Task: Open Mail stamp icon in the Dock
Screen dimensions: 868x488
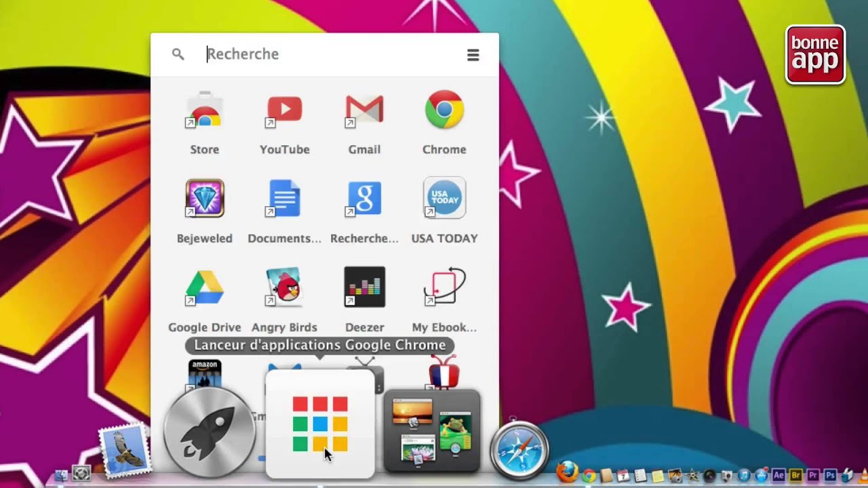Action: pyautogui.click(x=125, y=449)
